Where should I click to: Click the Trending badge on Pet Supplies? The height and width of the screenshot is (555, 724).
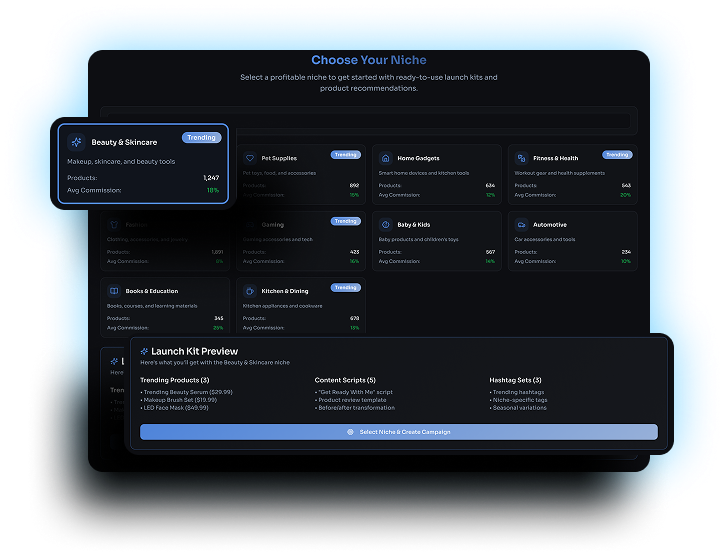point(345,155)
